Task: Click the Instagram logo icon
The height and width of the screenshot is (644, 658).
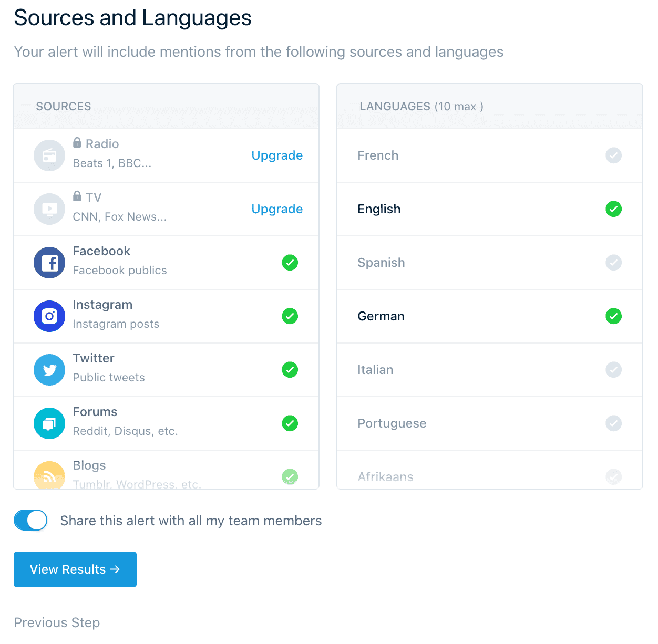Action: point(49,316)
